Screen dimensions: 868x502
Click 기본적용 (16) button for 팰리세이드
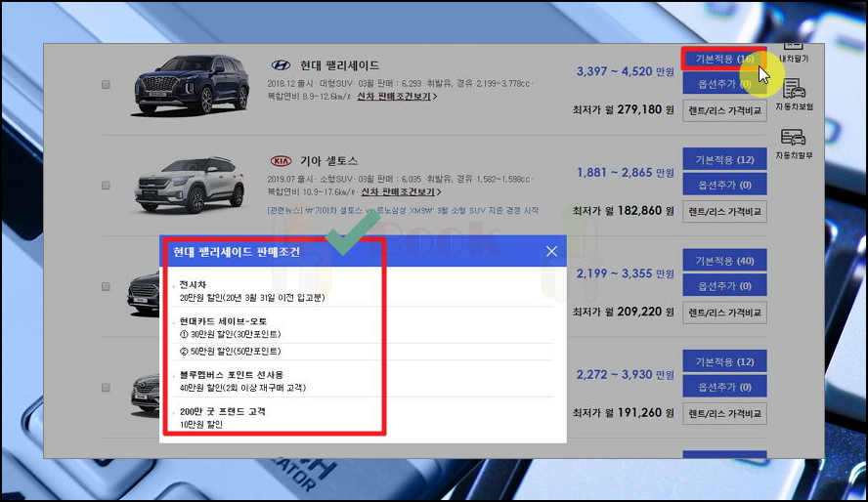point(724,59)
